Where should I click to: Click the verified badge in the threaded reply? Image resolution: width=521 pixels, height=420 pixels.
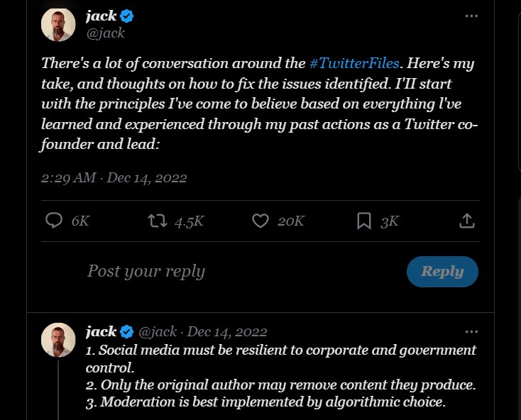128,331
